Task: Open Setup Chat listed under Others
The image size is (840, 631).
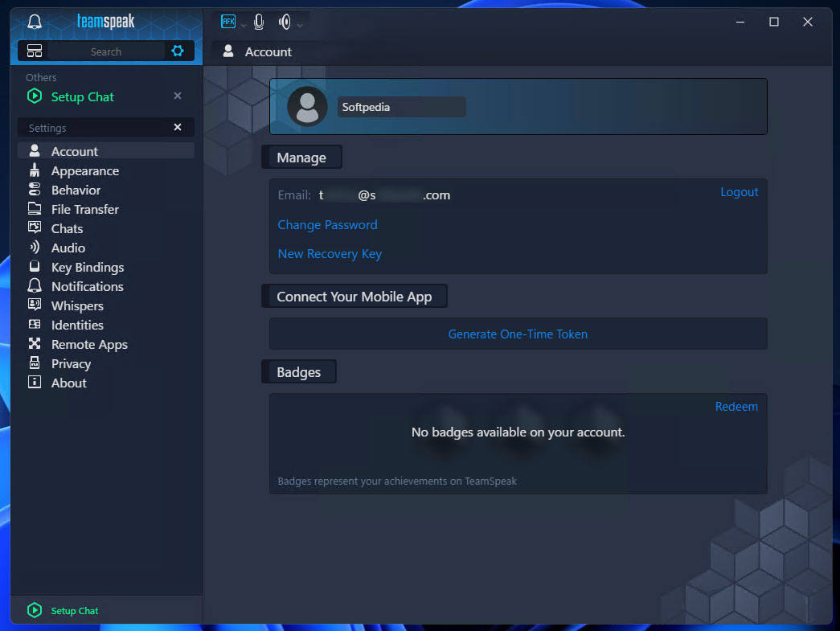Action: (x=83, y=97)
